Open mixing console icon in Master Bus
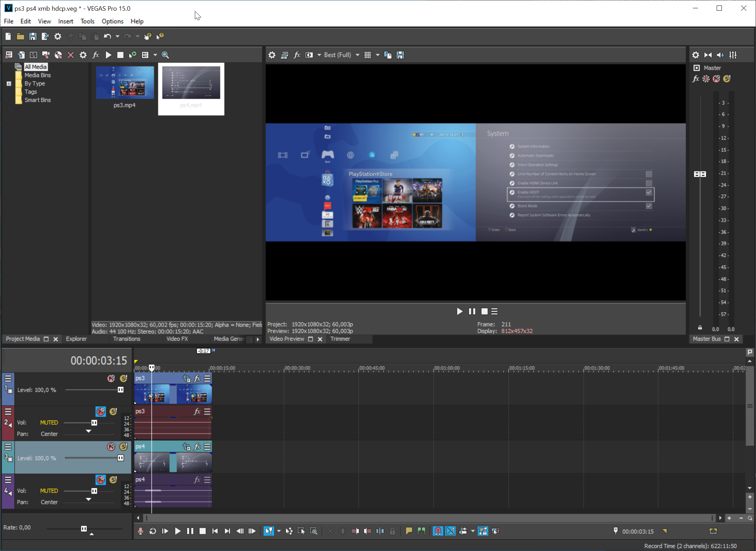The width and height of the screenshot is (756, 551). 733,55
